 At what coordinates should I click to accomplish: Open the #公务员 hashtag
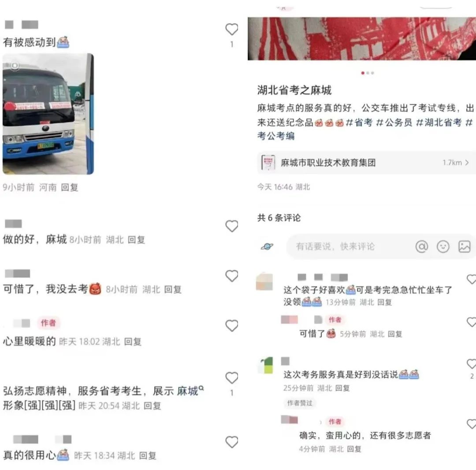coord(394,122)
